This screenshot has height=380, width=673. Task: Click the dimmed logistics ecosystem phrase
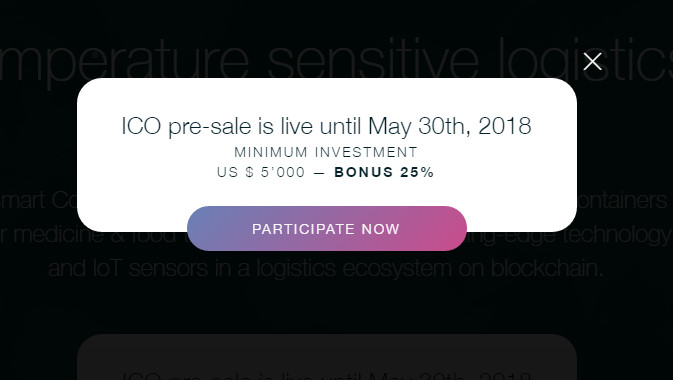click(355, 269)
